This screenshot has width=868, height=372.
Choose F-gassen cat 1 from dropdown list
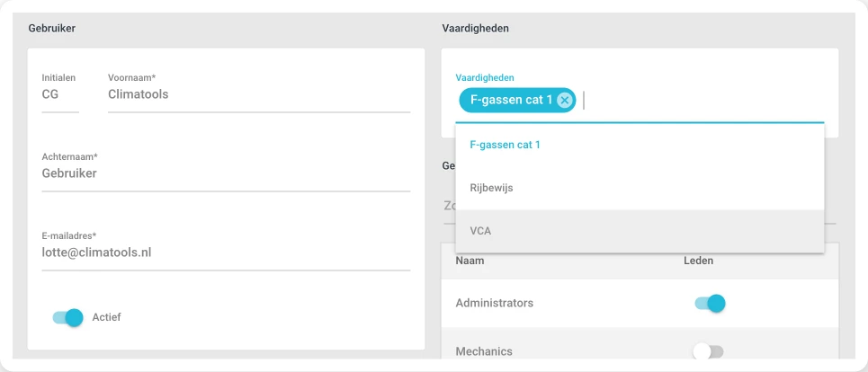click(x=640, y=145)
